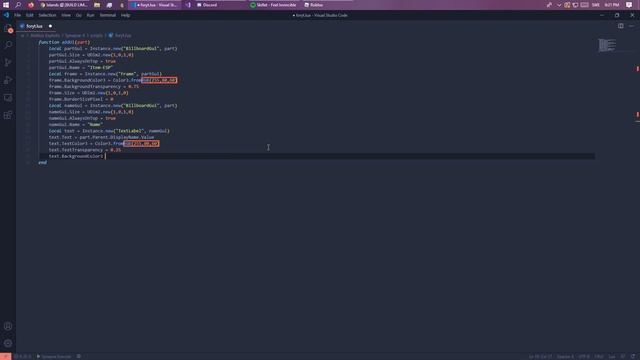This screenshot has height=360, width=640.
Task: Open the Selection menu
Action: point(47,15)
